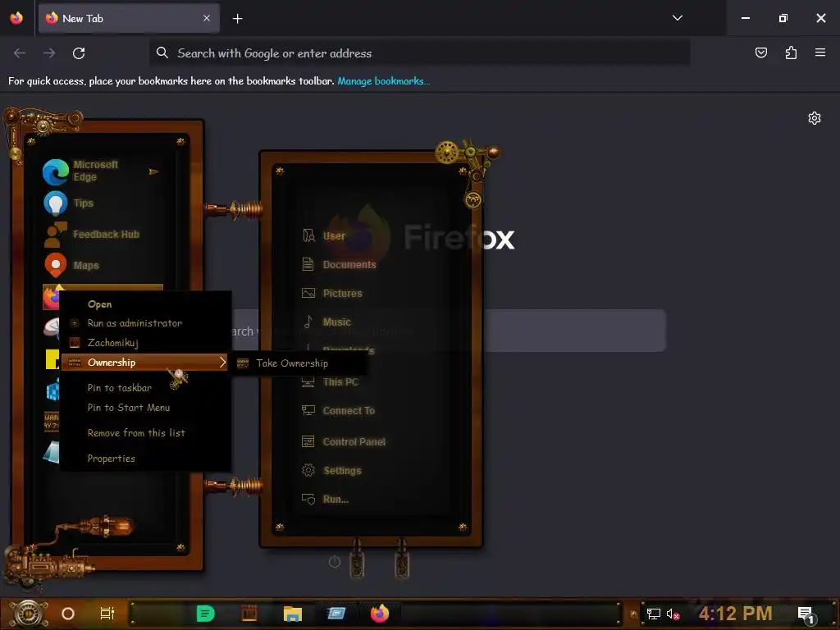840x630 pixels.
Task: Select Open in context menu
Action: [146, 304]
